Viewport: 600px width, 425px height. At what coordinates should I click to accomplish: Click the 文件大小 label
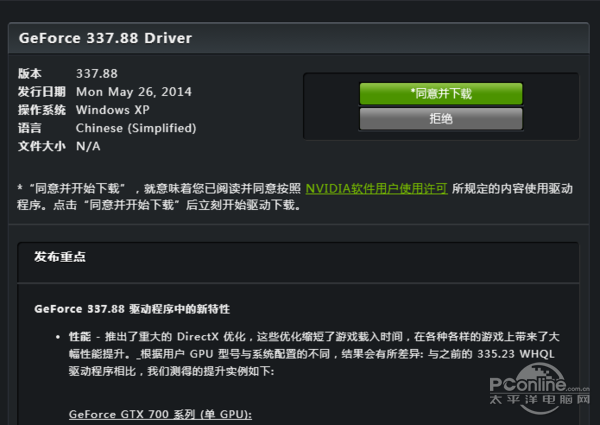(x=38, y=146)
